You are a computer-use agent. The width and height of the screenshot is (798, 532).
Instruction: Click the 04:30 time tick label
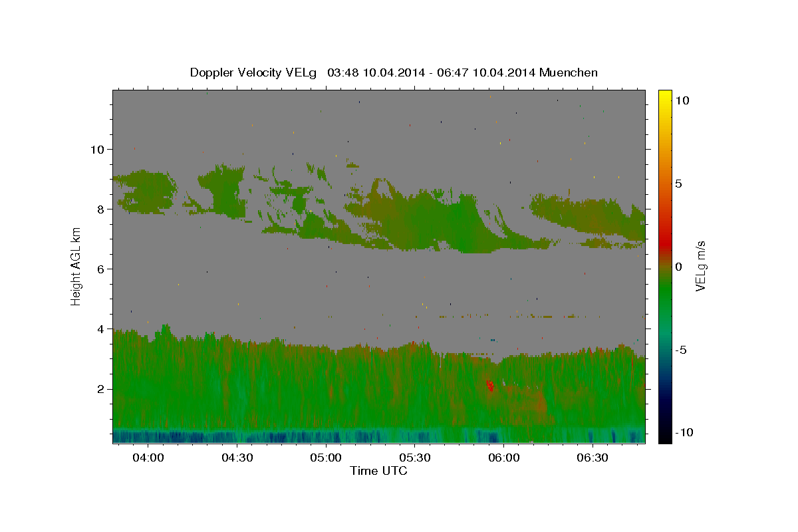[237, 458]
